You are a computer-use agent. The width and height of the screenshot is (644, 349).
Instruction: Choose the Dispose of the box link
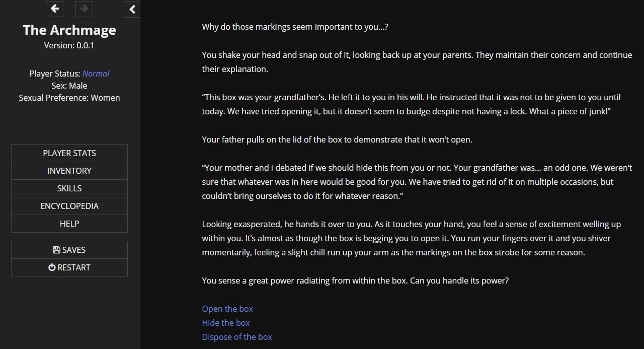tap(237, 337)
